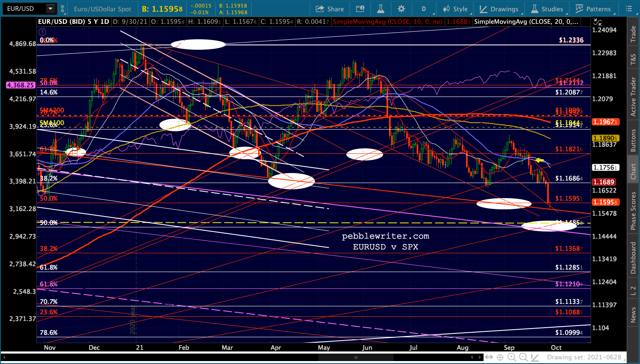Viewport: 640px width, 364px height.
Task: Open the Active Trader side tab
Action: [633, 97]
